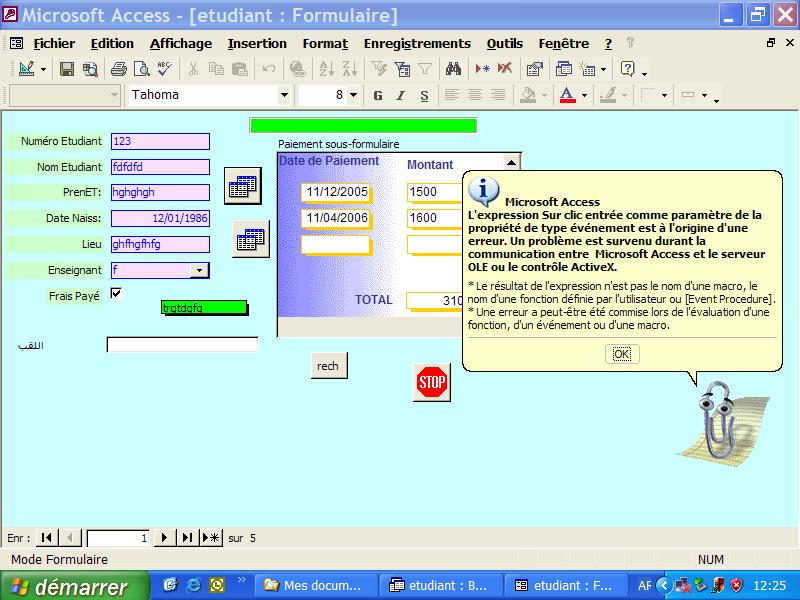The width and height of the screenshot is (800, 600).
Task: Open the Properties toolbar icon
Action: 534,69
